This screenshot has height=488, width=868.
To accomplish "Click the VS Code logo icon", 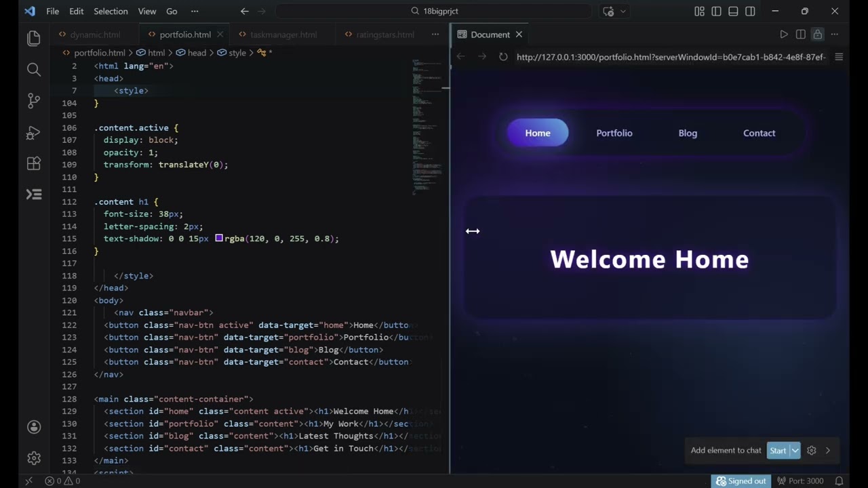I will tap(29, 11).
